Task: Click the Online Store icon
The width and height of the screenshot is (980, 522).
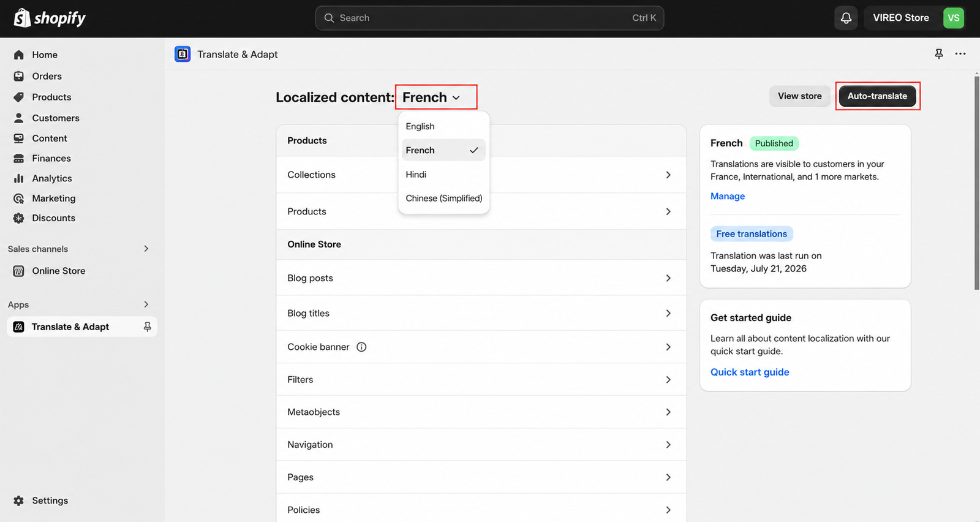Action: click(19, 271)
